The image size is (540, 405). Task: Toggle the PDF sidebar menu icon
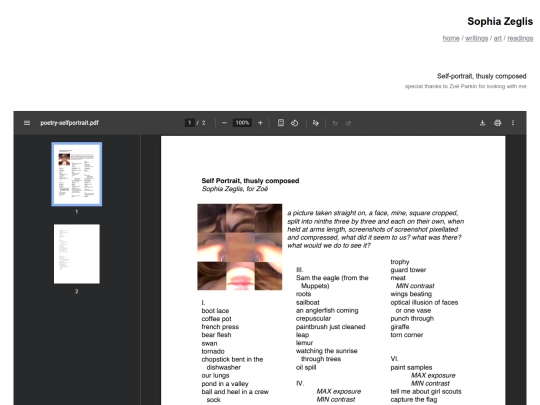pyautogui.click(x=27, y=123)
